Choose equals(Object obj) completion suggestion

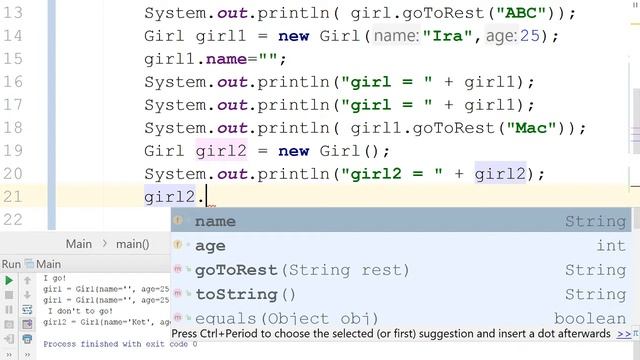tap(400, 317)
